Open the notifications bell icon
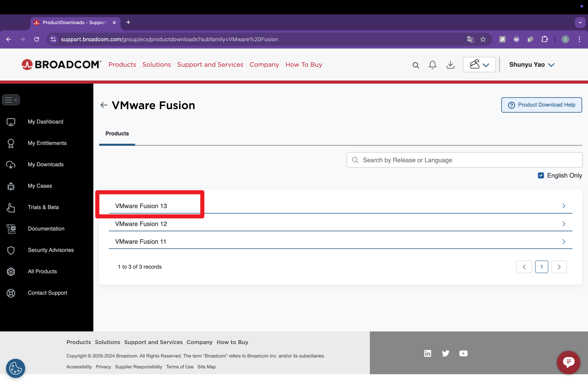The image size is (588, 382). pyautogui.click(x=432, y=65)
